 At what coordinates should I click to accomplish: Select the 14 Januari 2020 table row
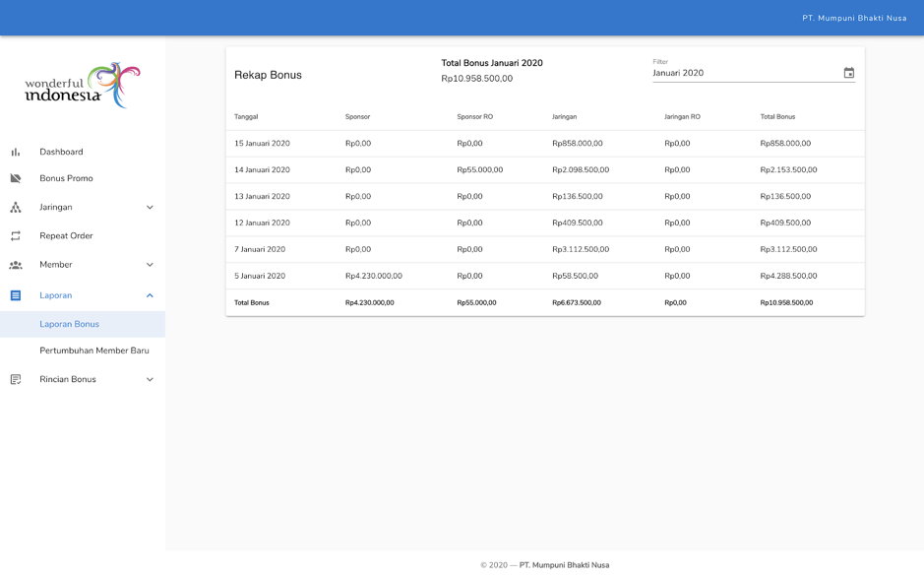pos(544,170)
